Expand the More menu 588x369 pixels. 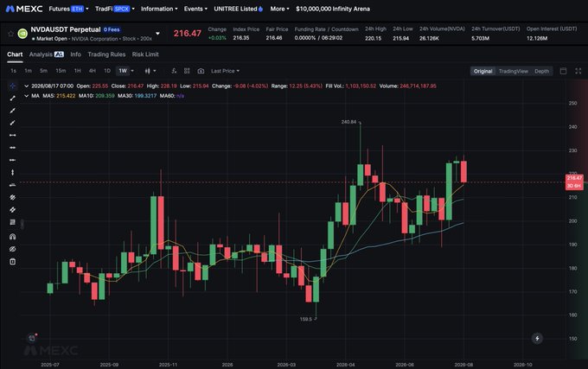[x=280, y=9]
